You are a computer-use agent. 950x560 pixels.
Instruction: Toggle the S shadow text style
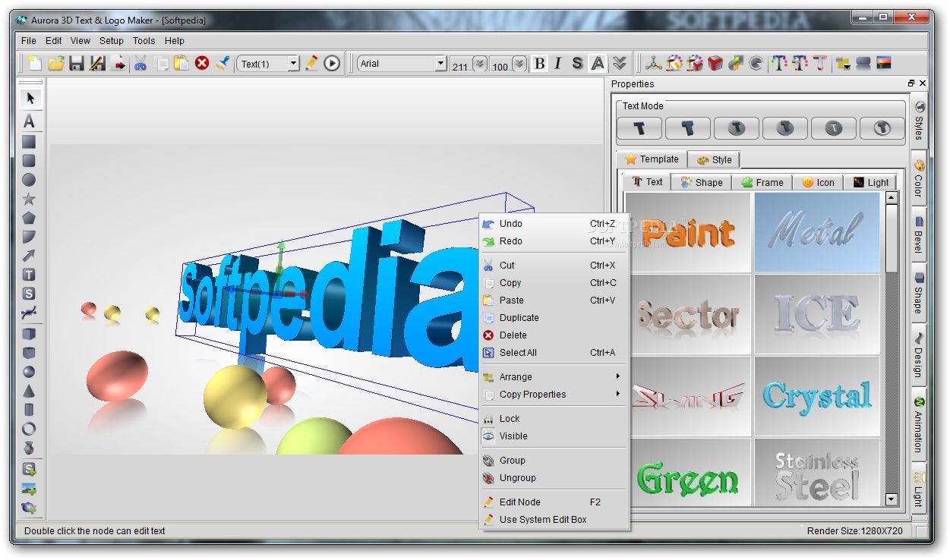click(577, 64)
